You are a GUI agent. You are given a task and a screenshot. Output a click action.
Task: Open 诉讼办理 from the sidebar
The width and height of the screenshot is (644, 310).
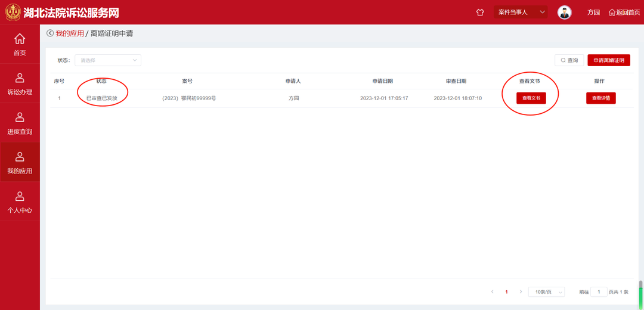tap(20, 84)
